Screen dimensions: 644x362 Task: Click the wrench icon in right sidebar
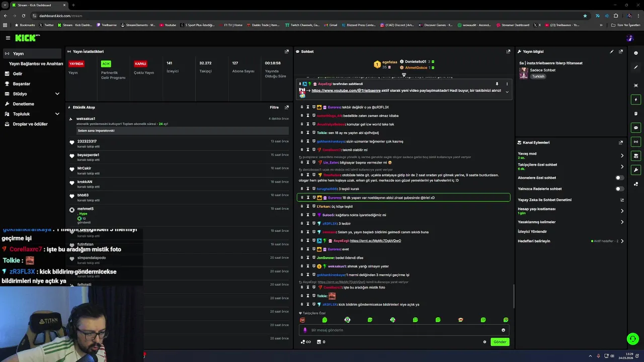(x=636, y=170)
